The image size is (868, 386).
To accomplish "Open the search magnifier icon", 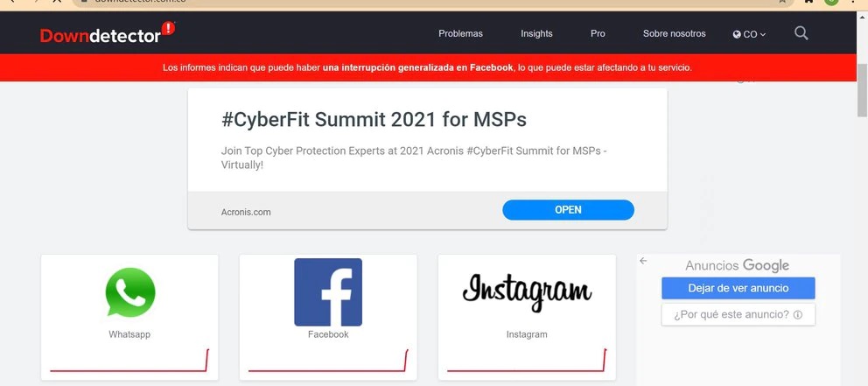I will click(x=801, y=33).
